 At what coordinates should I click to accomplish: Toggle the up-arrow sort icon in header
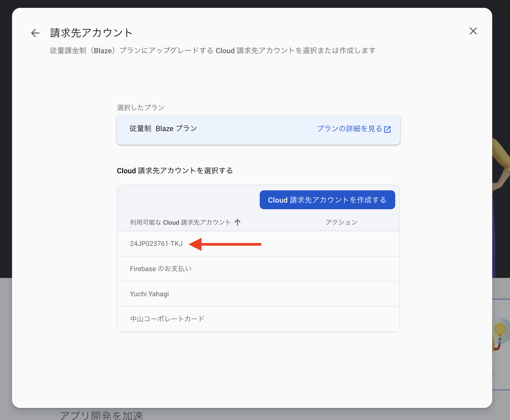[x=237, y=222]
